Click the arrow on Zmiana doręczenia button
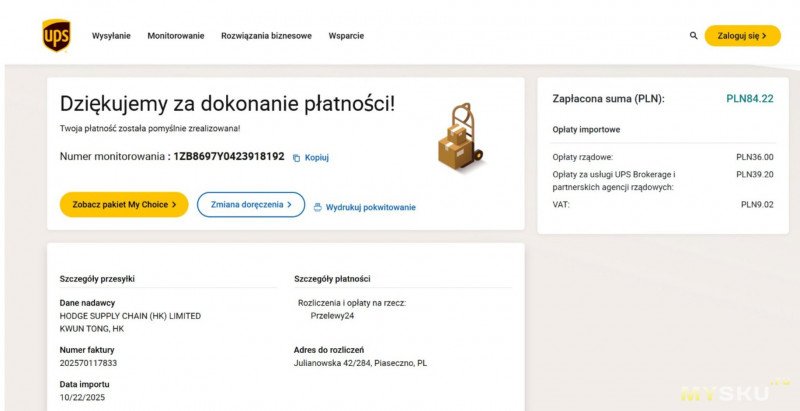Image resolution: width=800 pixels, height=411 pixels. click(289, 204)
